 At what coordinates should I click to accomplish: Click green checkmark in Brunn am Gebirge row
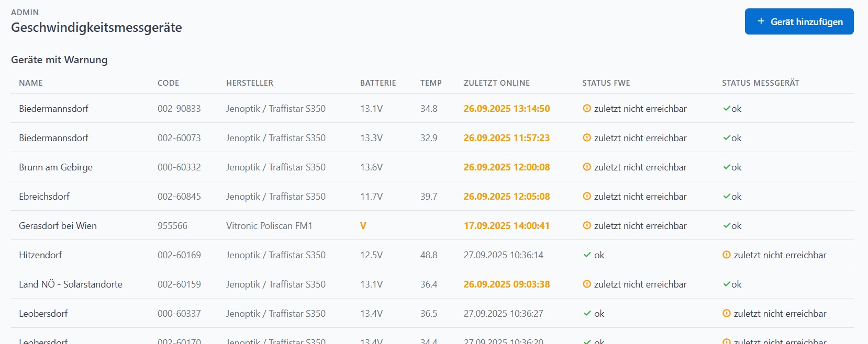click(727, 167)
